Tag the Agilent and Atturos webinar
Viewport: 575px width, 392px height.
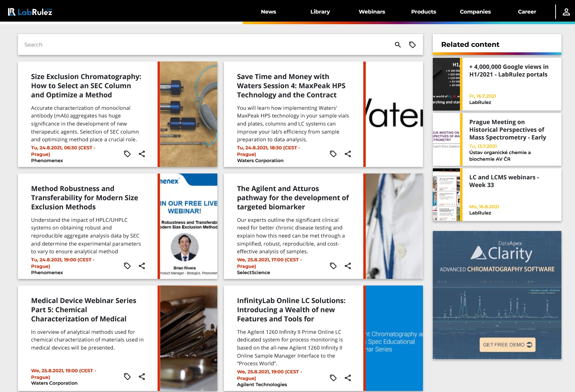click(333, 266)
